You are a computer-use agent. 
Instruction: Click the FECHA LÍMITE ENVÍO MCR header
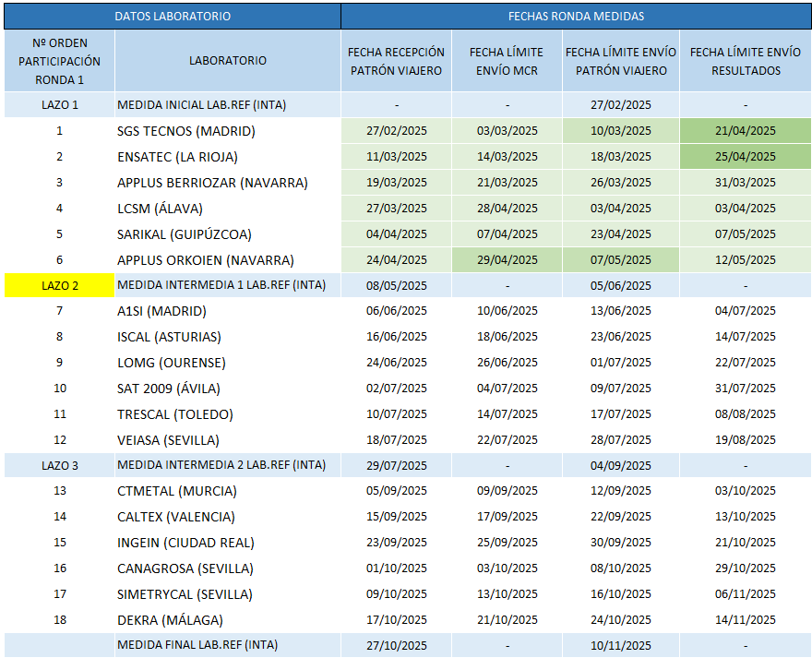click(x=507, y=61)
